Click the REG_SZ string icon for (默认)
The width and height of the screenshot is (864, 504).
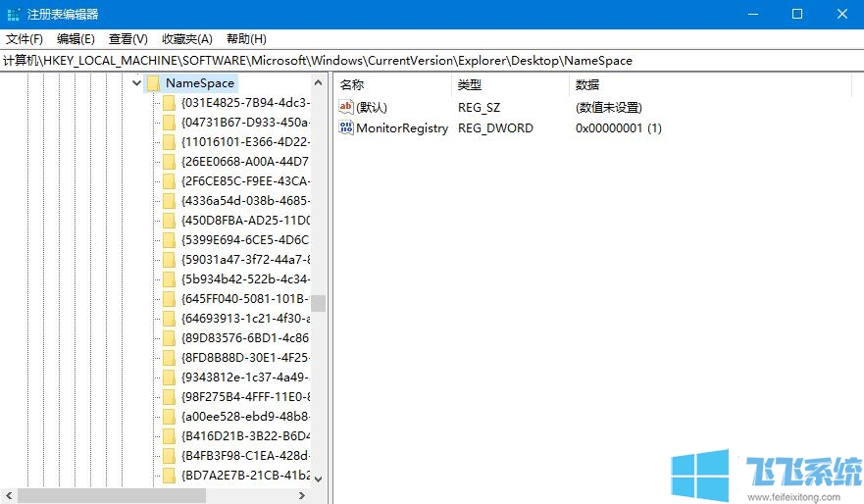pos(346,107)
